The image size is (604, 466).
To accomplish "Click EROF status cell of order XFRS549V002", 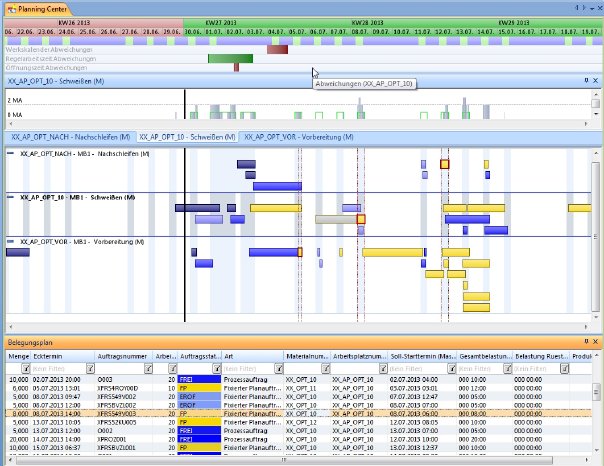I will (199, 397).
